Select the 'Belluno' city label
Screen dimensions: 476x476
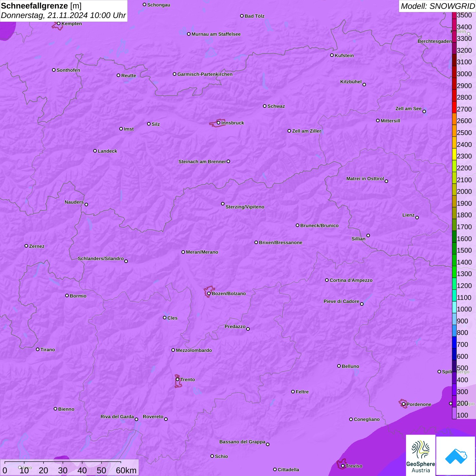[351, 366]
